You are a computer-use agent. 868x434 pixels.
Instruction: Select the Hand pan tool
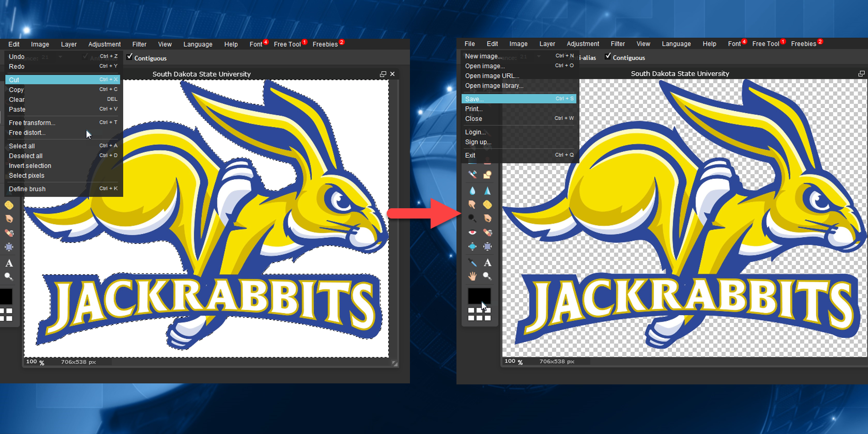coord(472,276)
